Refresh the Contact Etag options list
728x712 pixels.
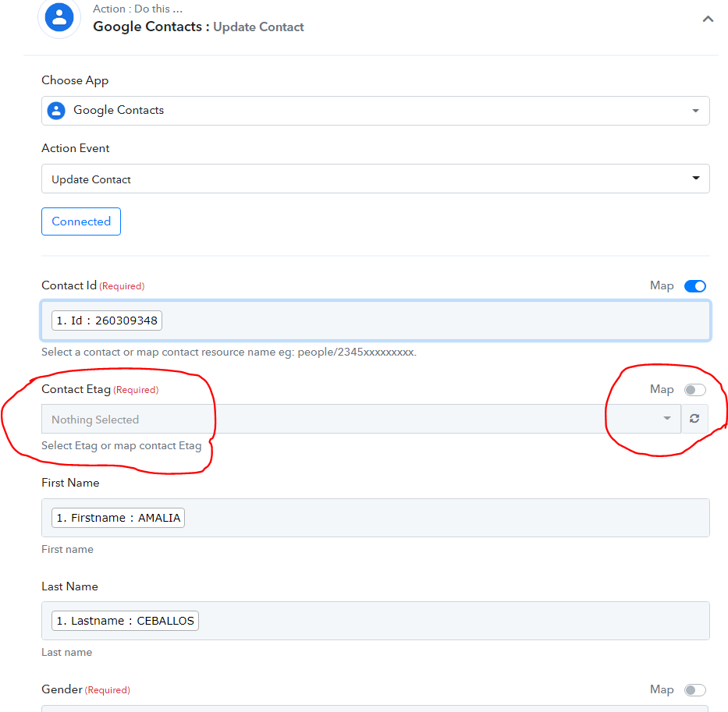pyautogui.click(x=694, y=419)
